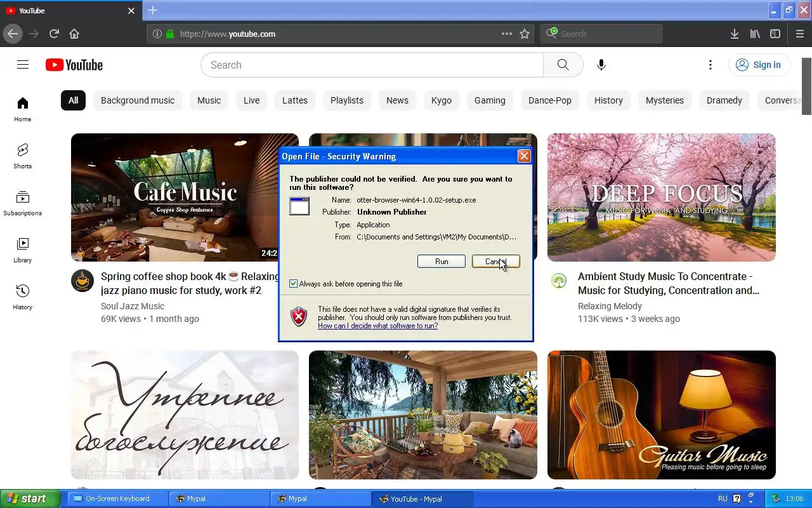Reload the page with the refresh icon

(x=54, y=34)
